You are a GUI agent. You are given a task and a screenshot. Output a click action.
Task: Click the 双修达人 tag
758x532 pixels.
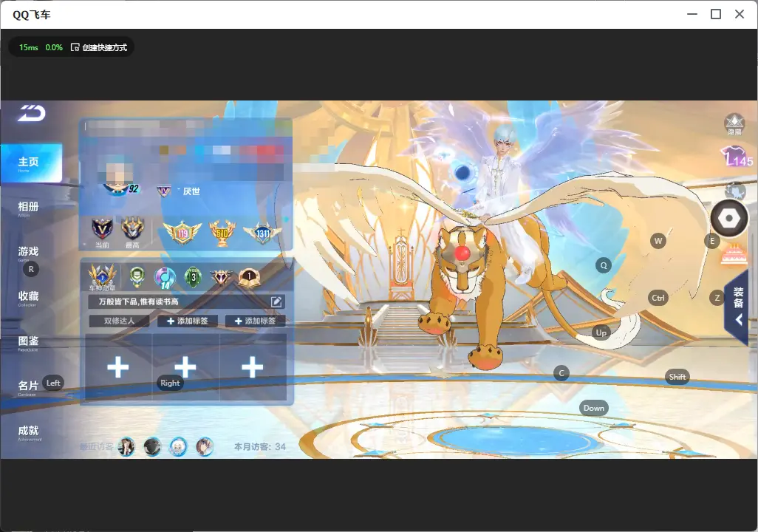[x=120, y=321]
